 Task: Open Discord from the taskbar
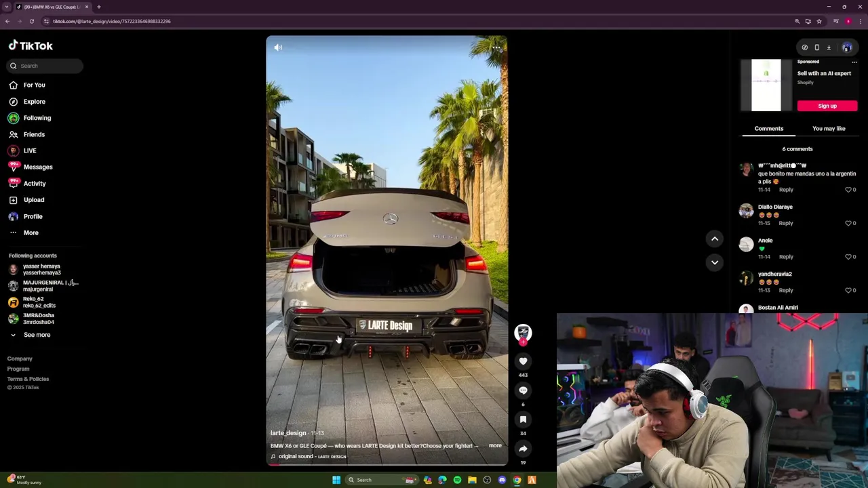(x=502, y=480)
